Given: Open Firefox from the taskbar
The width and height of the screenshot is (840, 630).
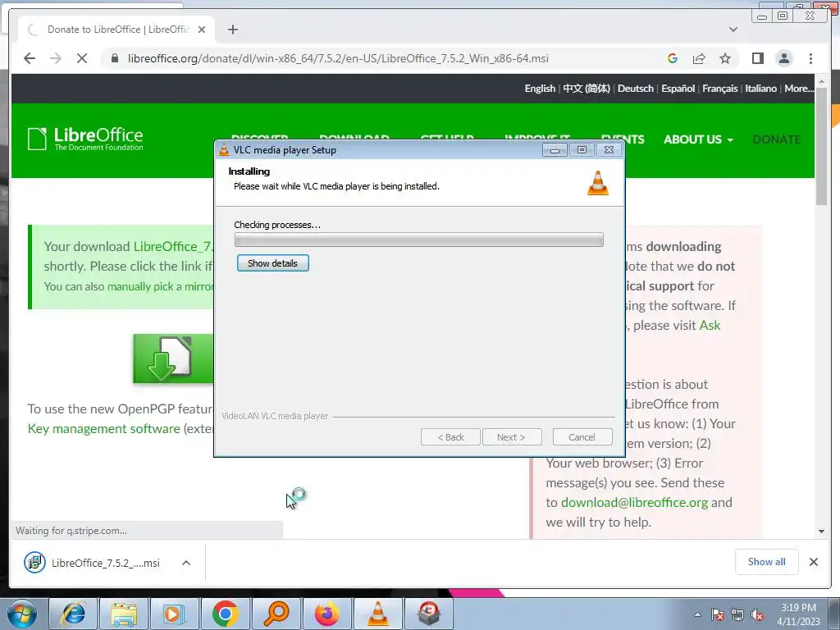Looking at the screenshot, I should 326,614.
